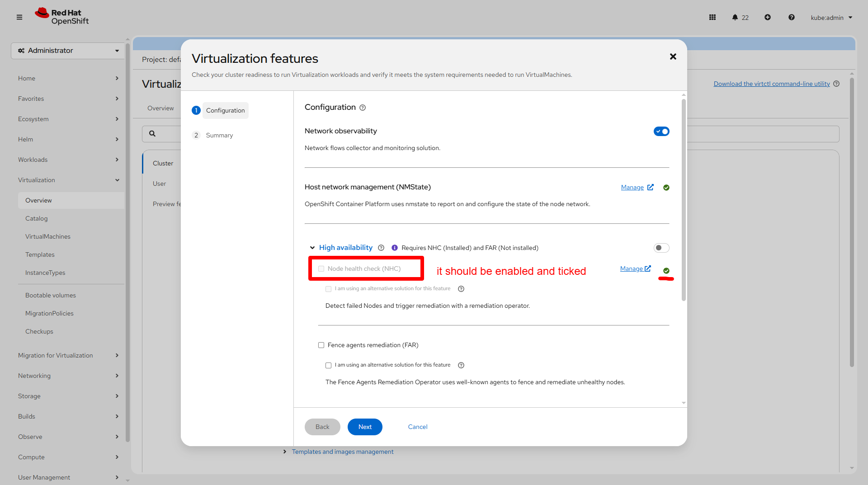The width and height of the screenshot is (868, 485).
Task: Expand the Builds navigation section
Action: (x=68, y=416)
